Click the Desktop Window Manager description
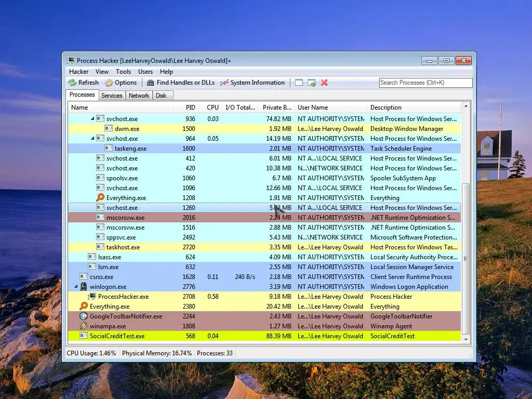This screenshot has height=399, width=532. (407, 129)
